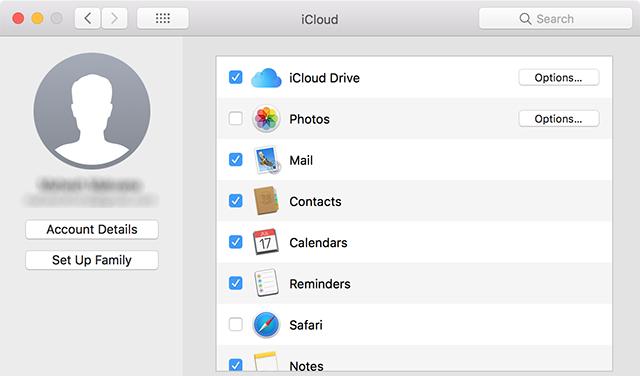Click the Photos pinwheel icon
Image resolution: width=640 pixels, height=376 pixels.
(266, 119)
